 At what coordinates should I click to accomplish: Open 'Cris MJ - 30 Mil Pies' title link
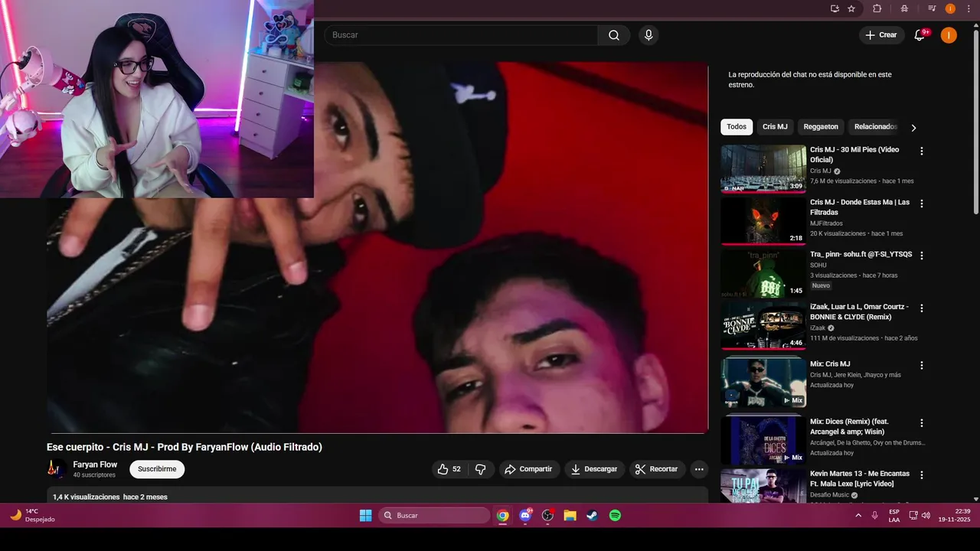(854, 155)
